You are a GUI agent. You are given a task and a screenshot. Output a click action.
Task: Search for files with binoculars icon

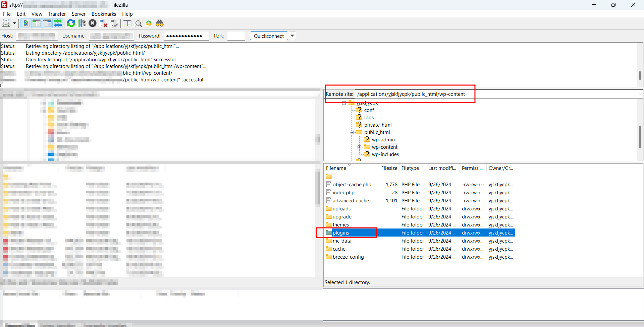pos(160,23)
